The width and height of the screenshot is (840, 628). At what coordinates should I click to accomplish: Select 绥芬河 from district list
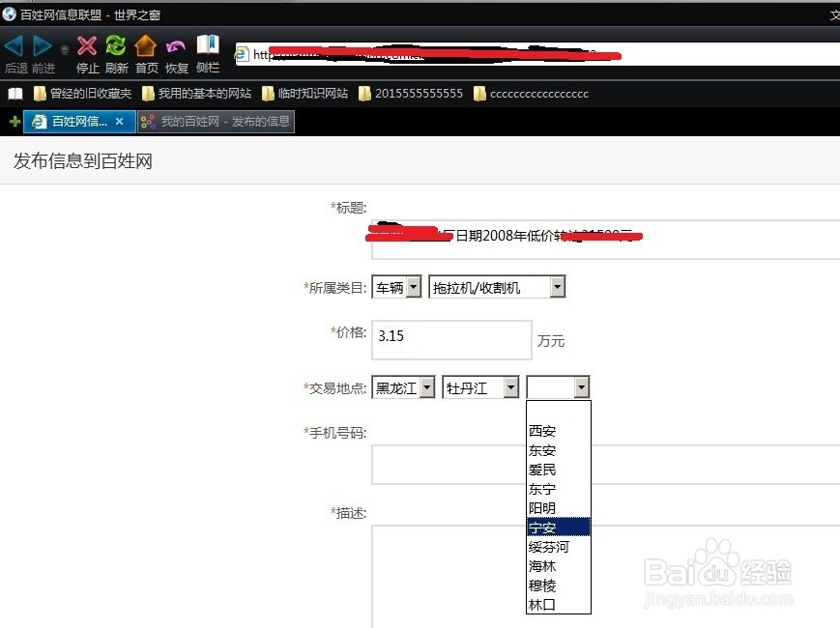coord(558,547)
